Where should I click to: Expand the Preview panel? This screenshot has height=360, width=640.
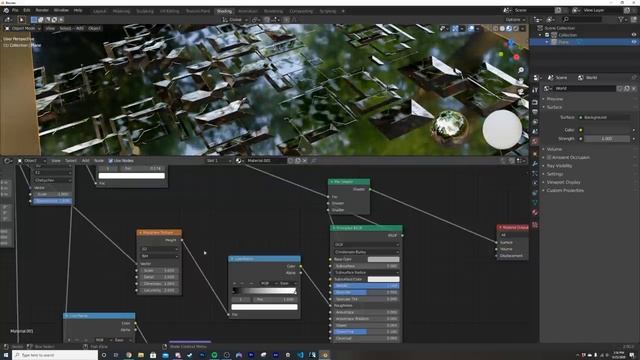(x=555, y=99)
